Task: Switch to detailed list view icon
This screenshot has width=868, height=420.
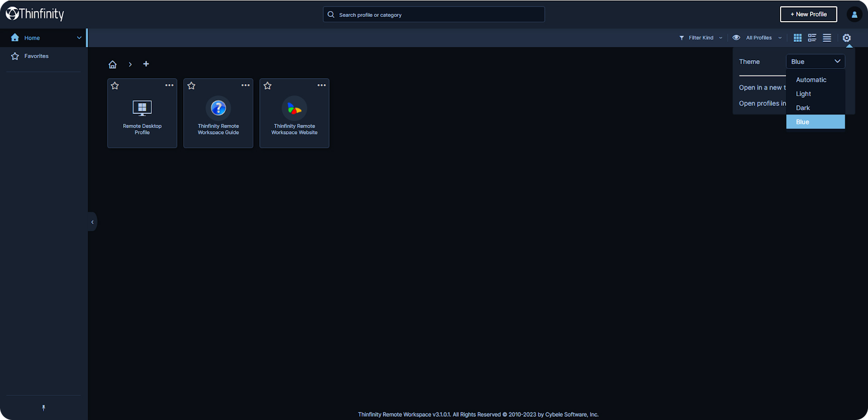Action: (812, 38)
